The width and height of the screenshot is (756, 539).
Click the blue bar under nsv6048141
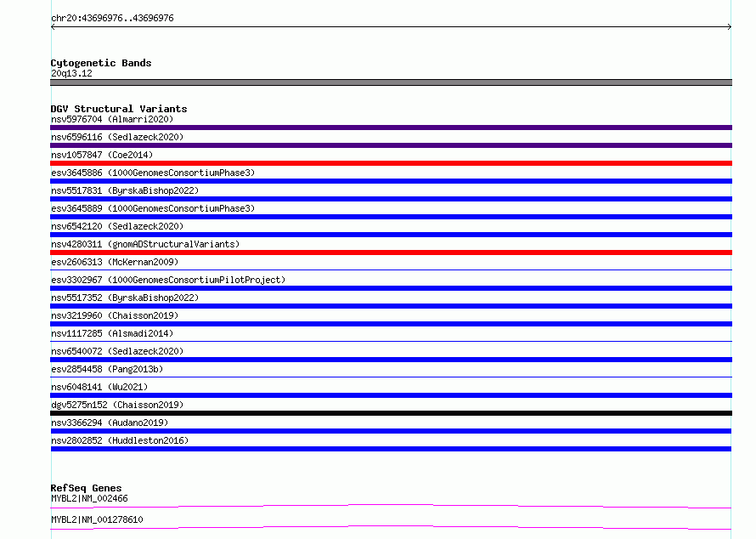391,395
